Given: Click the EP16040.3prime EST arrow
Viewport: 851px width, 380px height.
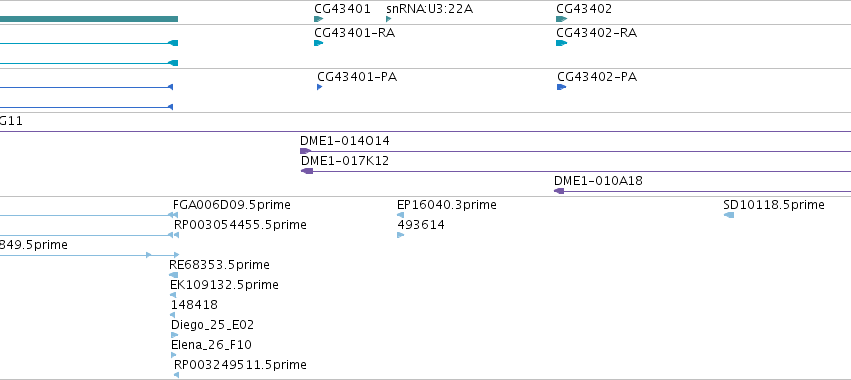Looking at the screenshot, I should 401,215.
